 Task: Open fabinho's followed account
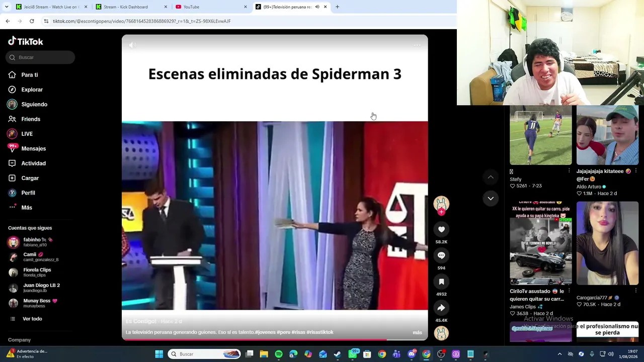point(38,242)
